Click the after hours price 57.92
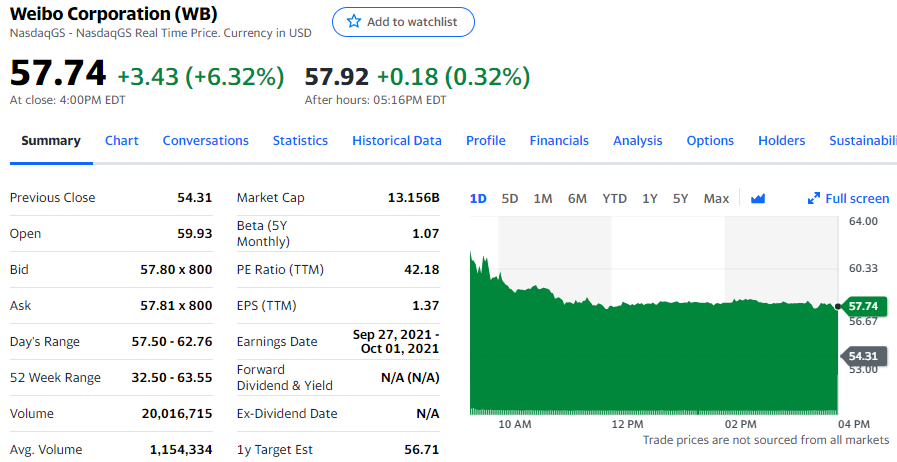The image size is (897, 462). point(336,77)
